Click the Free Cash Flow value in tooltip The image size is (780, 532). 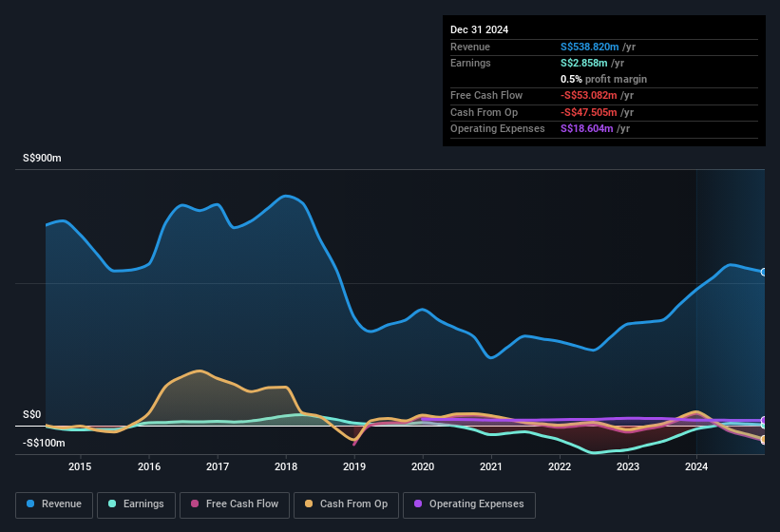pos(589,95)
